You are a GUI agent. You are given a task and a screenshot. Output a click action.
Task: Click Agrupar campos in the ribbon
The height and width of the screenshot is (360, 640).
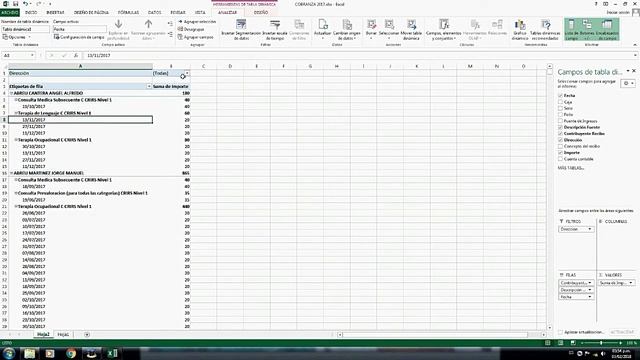[x=196, y=37]
